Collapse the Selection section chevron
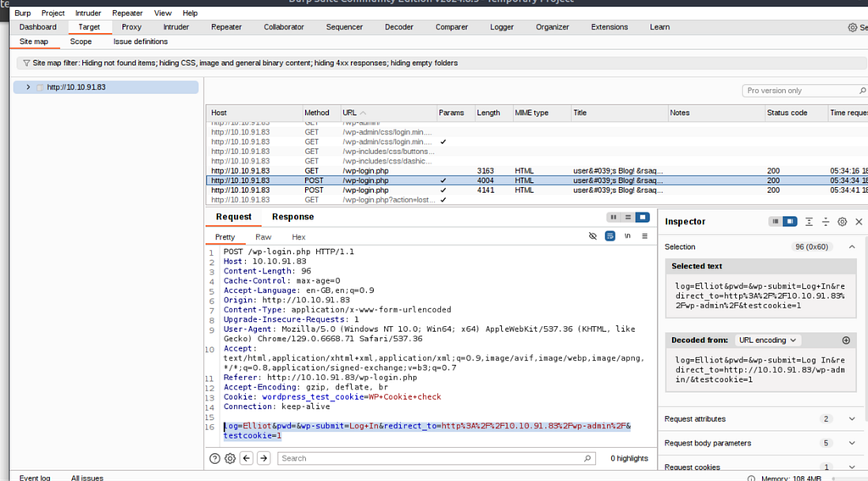Image resolution: width=868 pixels, height=481 pixels. 852,247
